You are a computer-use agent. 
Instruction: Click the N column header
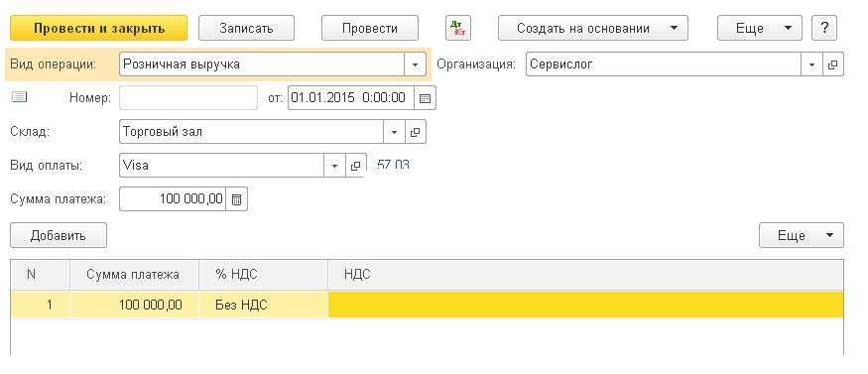tap(40, 275)
